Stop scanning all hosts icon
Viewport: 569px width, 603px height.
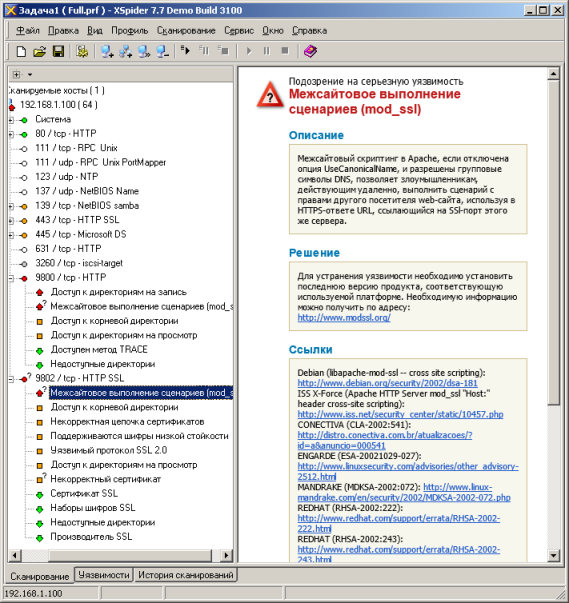tap(223, 50)
